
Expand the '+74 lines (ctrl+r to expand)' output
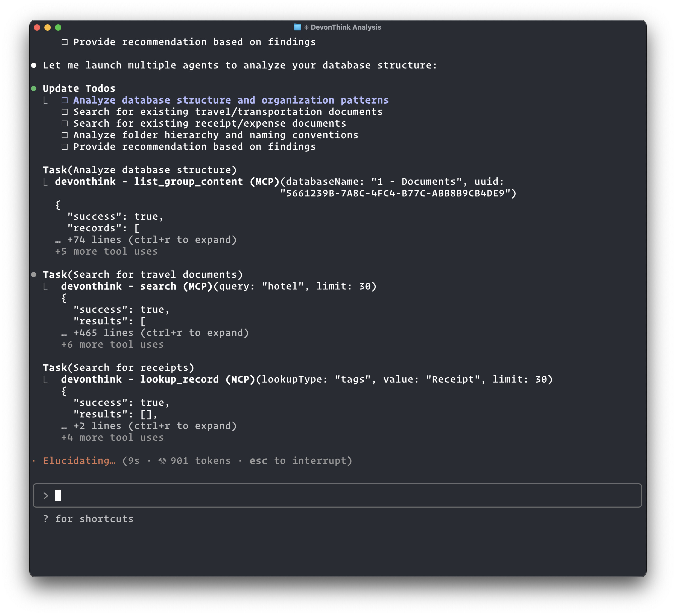[146, 240]
